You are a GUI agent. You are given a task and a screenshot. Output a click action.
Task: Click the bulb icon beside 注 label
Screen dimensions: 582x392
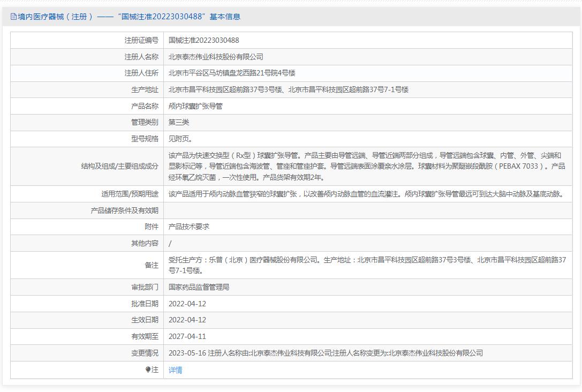(x=148, y=370)
